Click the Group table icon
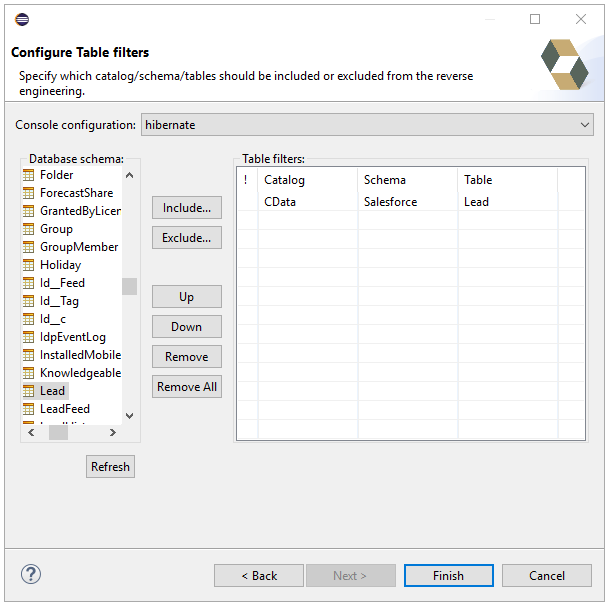 coord(28,229)
